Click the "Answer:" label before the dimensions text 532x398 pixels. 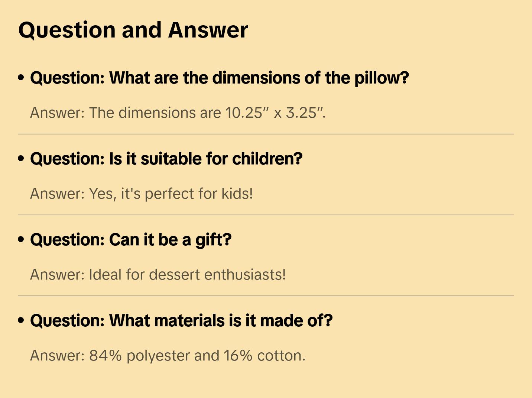pyautogui.click(x=58, y=113)
